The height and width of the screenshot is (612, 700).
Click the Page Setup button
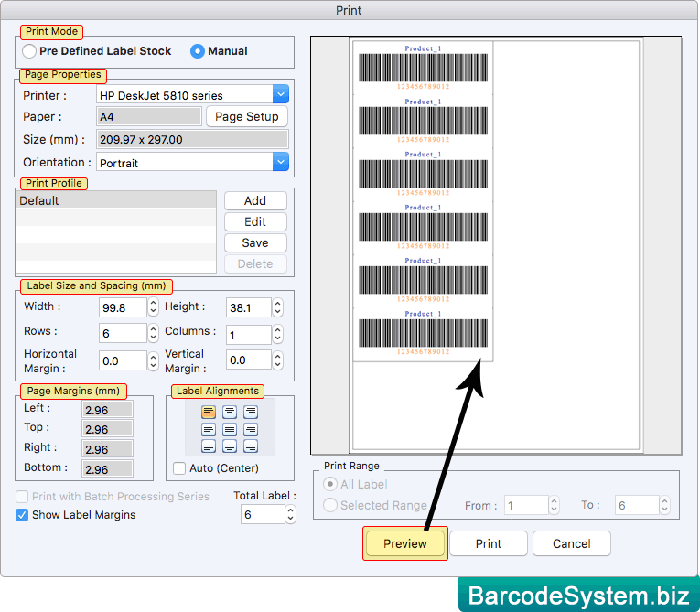click(247, 116)
